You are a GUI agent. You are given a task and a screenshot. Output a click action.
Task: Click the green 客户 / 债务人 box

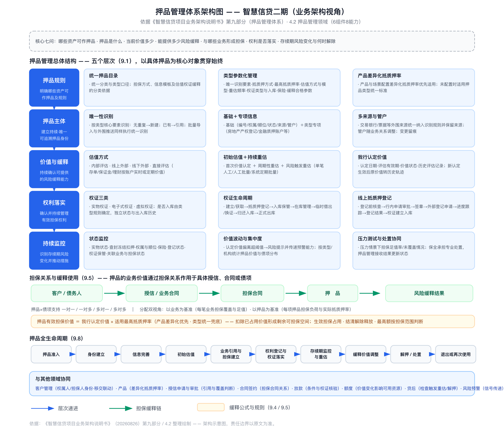click(67, 293)
